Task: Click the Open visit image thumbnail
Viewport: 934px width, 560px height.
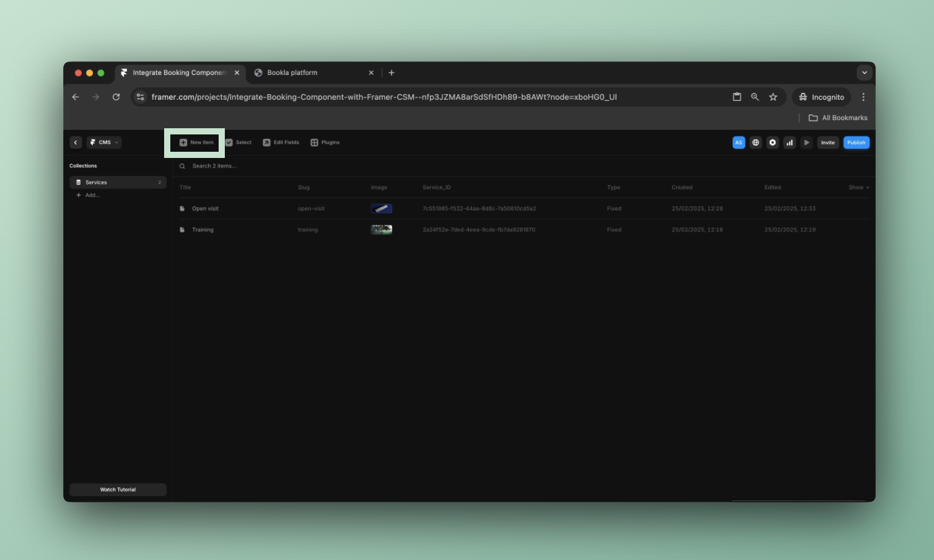Action: point(382,209)
